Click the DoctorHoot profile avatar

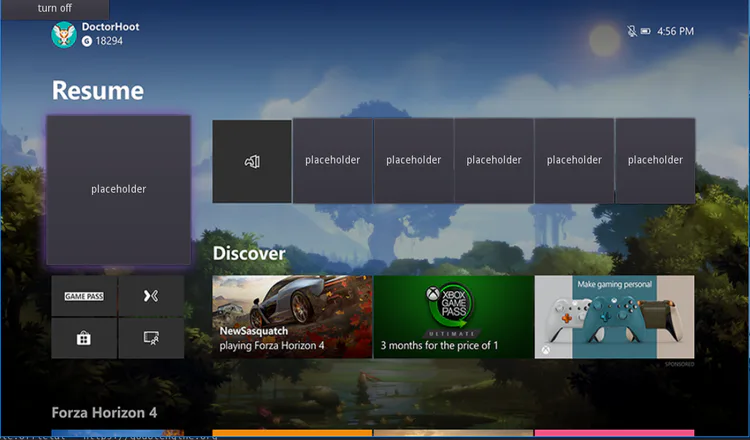(64, 34)
